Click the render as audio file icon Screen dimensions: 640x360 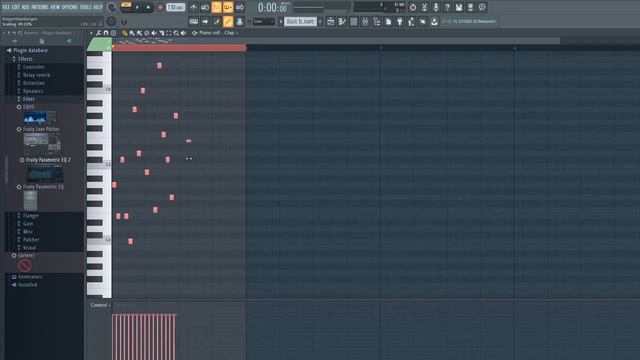470,7
